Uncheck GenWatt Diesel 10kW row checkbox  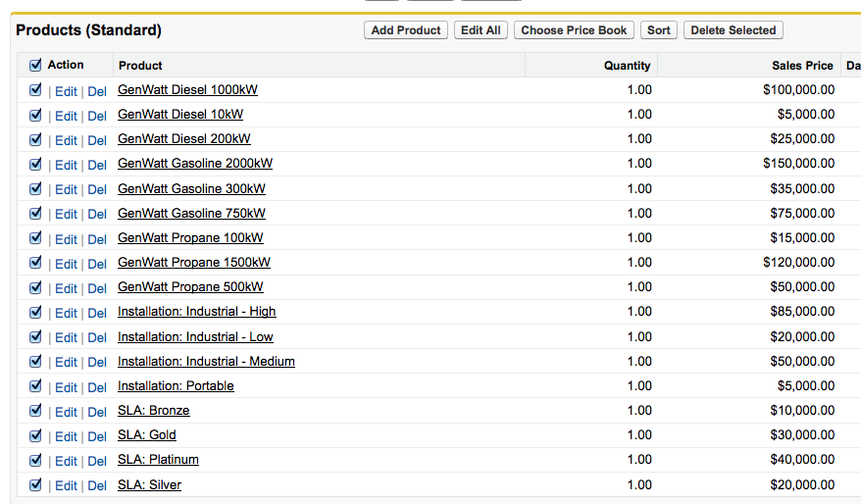click(35, 115)
